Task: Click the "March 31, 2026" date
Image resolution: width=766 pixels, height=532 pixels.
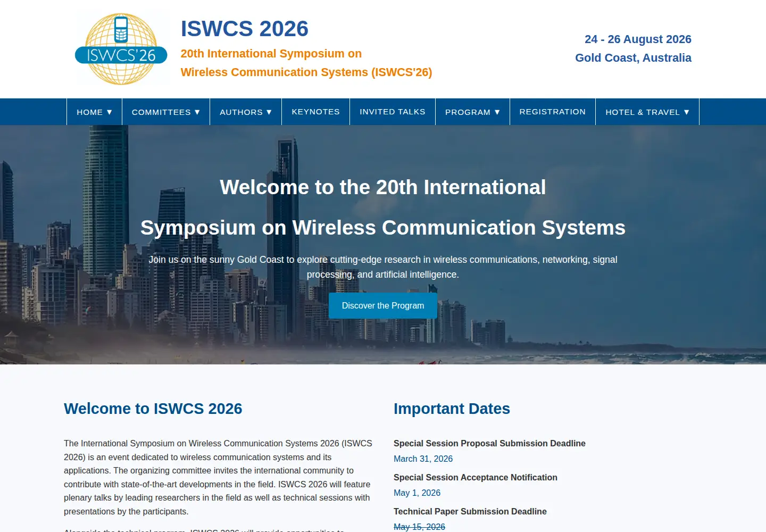Action: pyautogui.click(x=423, y=459)
